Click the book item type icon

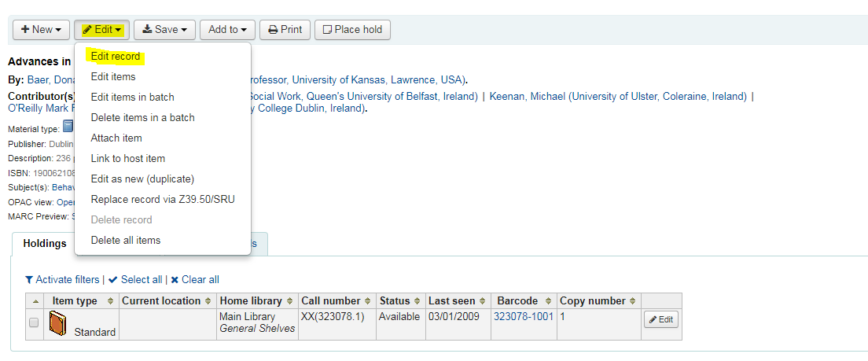click(x=58, y=322)
